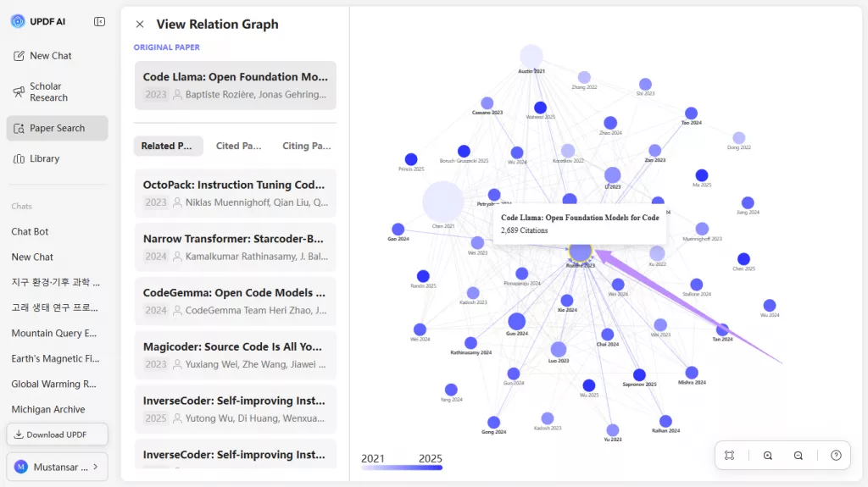Open the graph help icon

tap(836, 456)
